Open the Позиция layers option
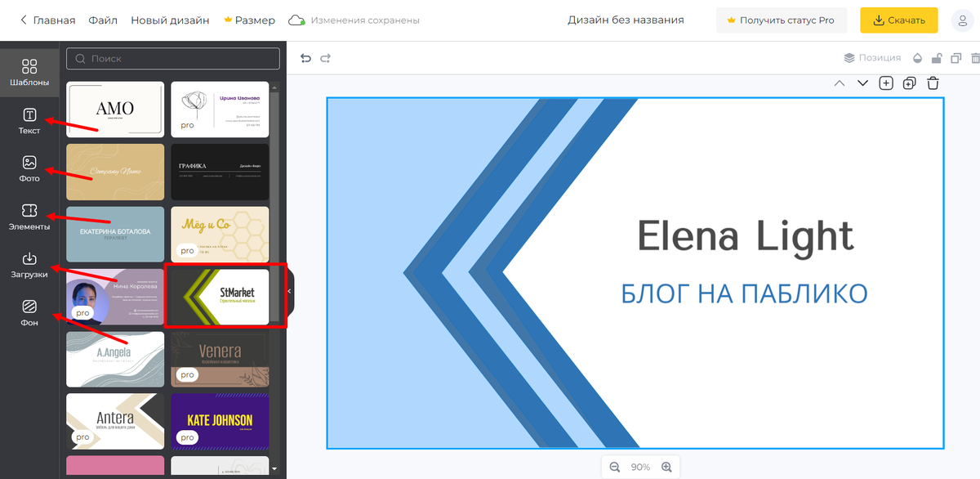This screenshot has height=479, width=980. pyautogui.click(x=872, y=58)
